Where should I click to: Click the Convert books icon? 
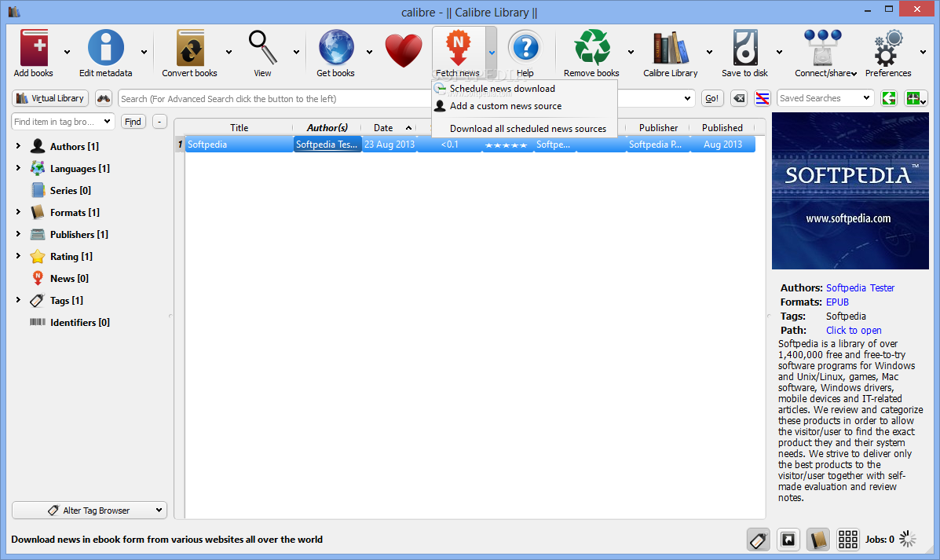tap(190, 48)
